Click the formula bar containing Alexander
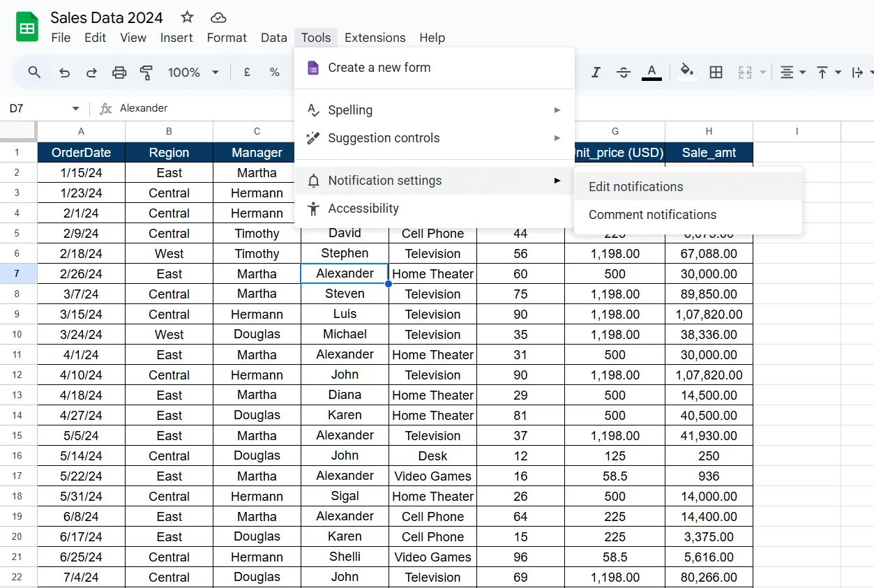874x588 pixels. point(488,109)
